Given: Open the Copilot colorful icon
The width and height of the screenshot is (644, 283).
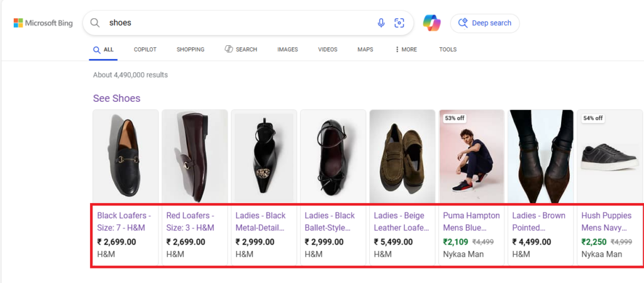Looking at the screenshot, I should click(431, 23).
